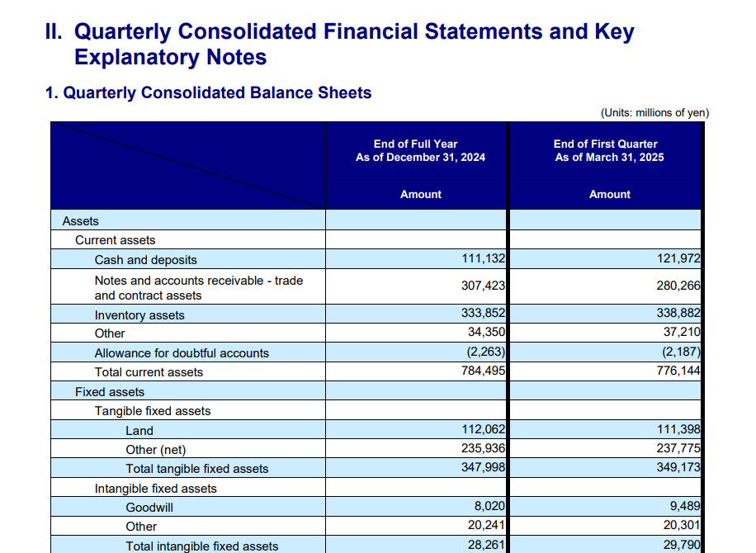Click the inventory value 333,852
The image size is (756, 553).
click(x=483, y=313)
